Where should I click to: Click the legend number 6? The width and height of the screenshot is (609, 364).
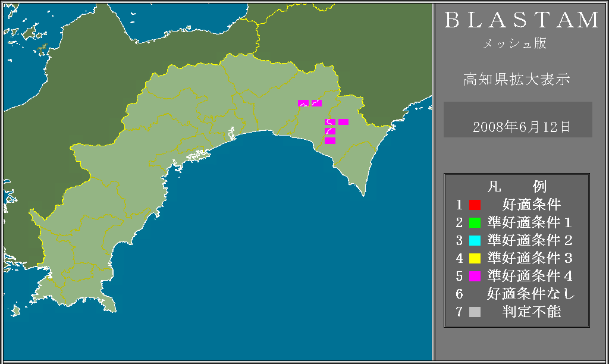(x=459, y=294)
